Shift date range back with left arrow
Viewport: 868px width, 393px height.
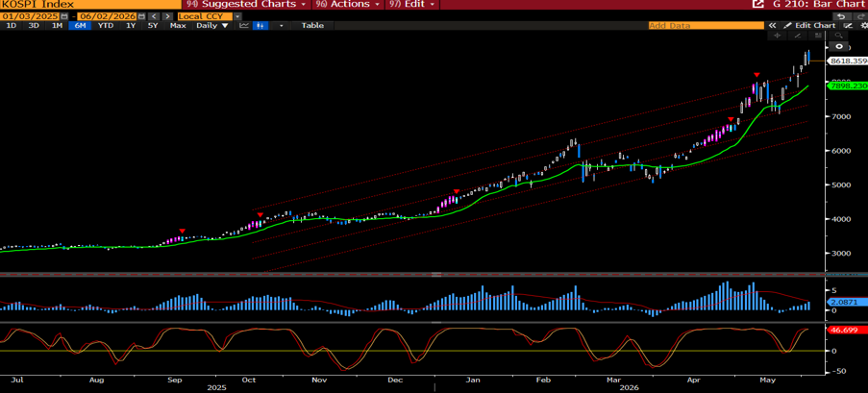pyautogui.click(x=154, y=16)
